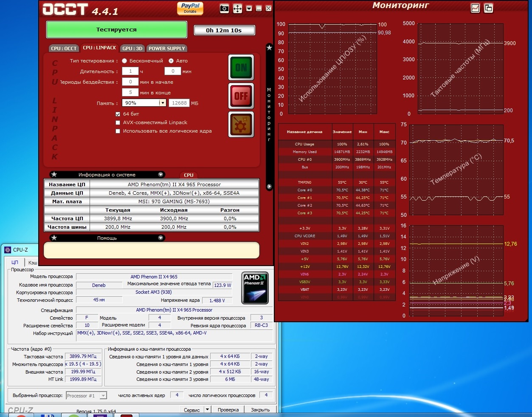Click the duration hours input field
The width and height of the screenshot is (532, 417).
[x=130, y=71]
